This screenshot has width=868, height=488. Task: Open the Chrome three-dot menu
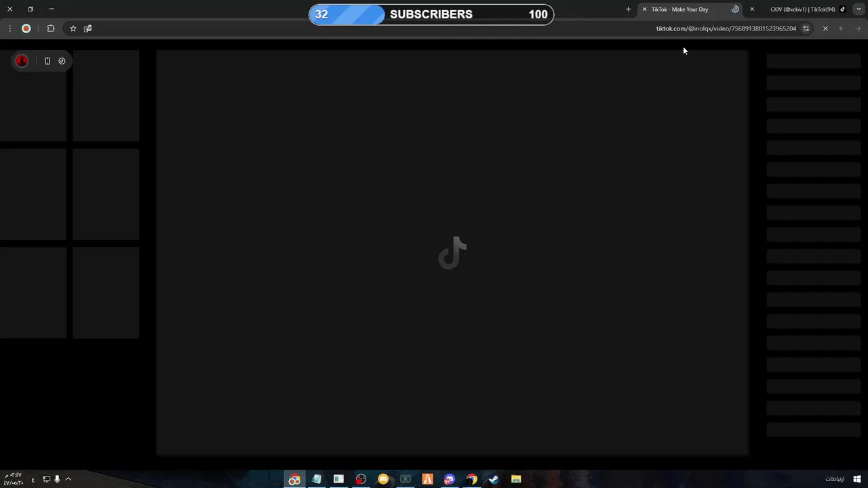(9, 28)
